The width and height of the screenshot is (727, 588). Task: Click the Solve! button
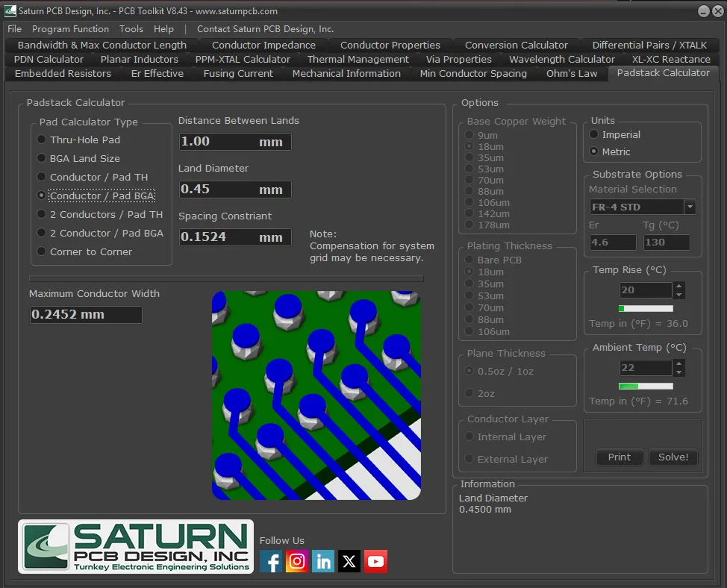(x=673, y=457)
